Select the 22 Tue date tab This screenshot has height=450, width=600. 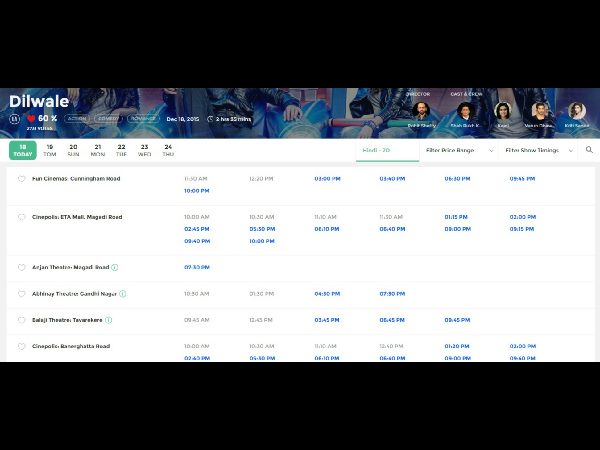121,150
